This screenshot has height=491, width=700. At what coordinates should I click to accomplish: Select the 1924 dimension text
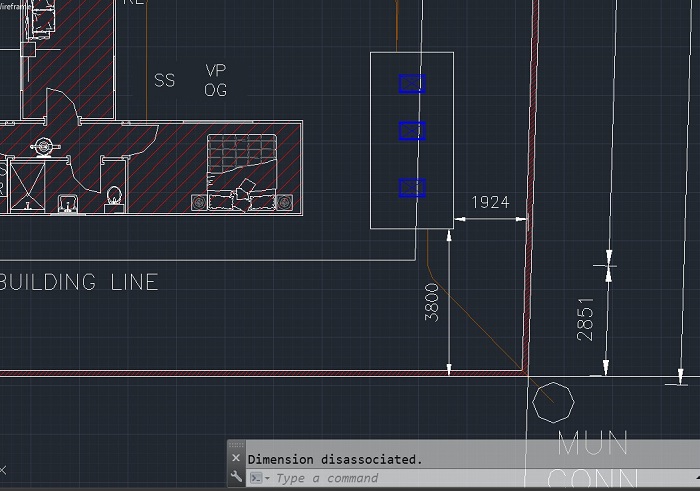pyautogui.click(x=490, y=203)
